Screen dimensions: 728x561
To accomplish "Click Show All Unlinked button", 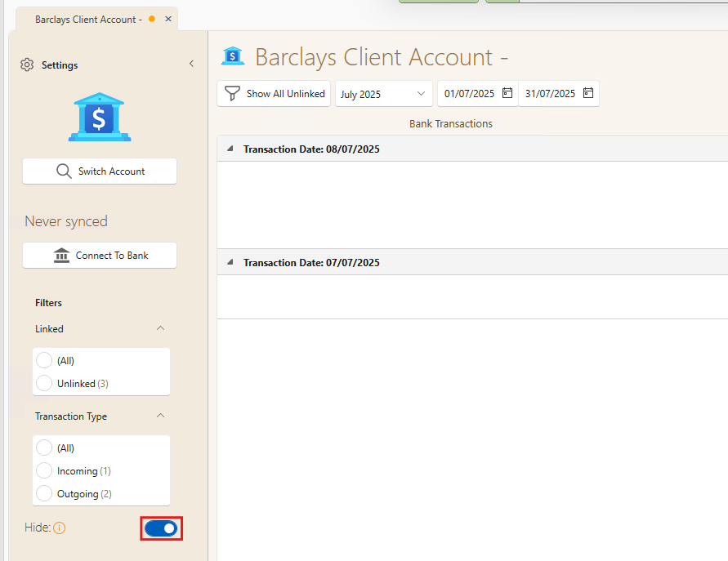I will click(x=274, y=94).
